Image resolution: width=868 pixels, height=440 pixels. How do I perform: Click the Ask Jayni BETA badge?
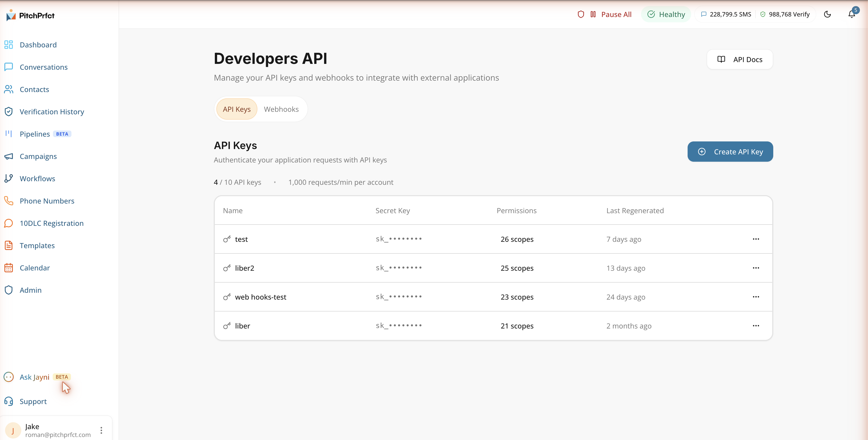[x=62, y=377]
